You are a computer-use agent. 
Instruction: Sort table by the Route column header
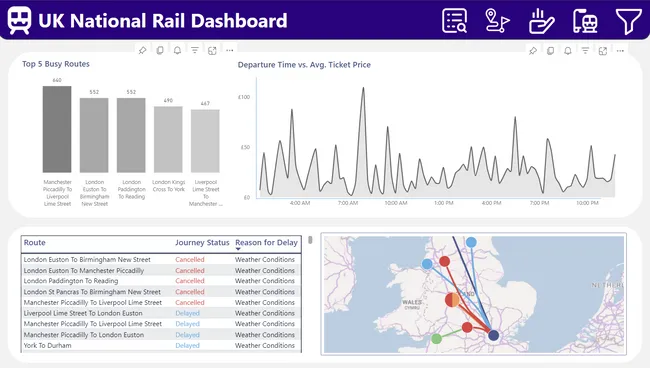click(34, 242)
